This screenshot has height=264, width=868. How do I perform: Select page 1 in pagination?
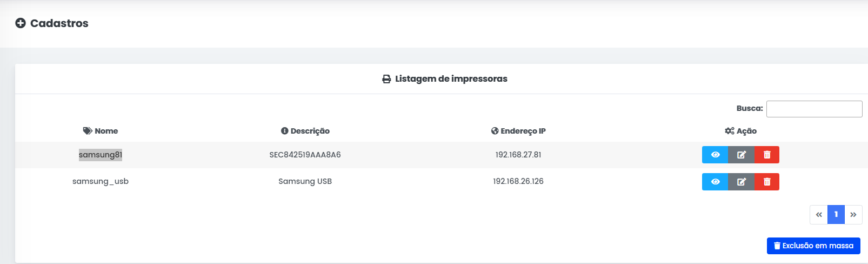pyautogui.click(x=836, y=215)
